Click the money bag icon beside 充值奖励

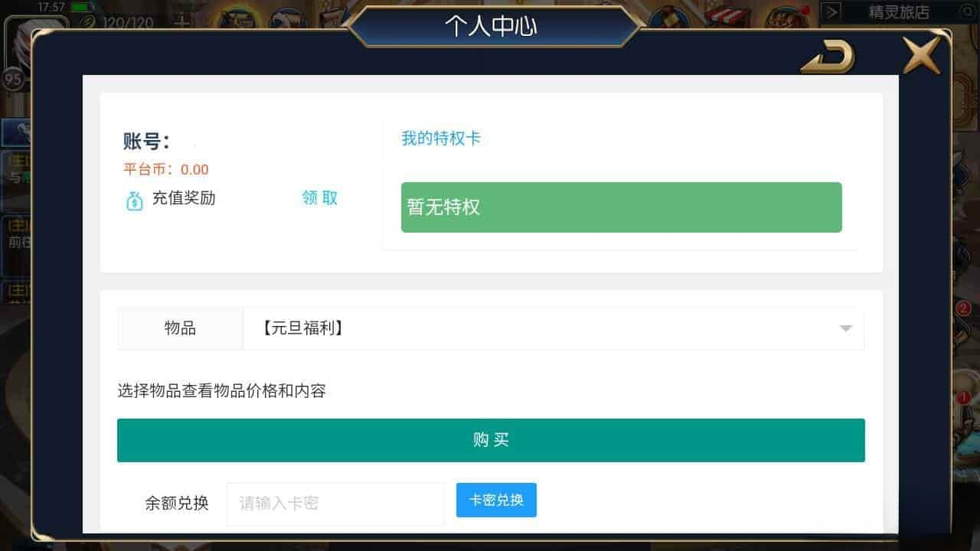pos(134,201)
